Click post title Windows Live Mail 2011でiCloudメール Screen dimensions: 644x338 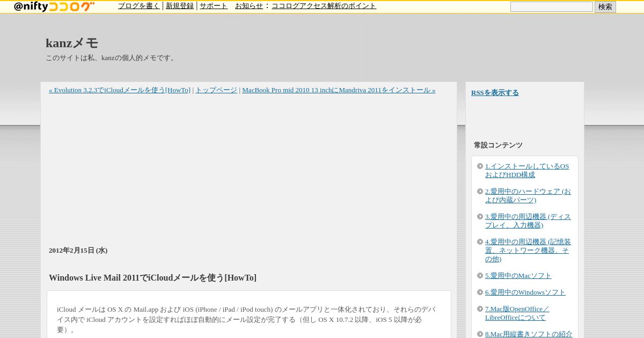click(x=152, y=278)
